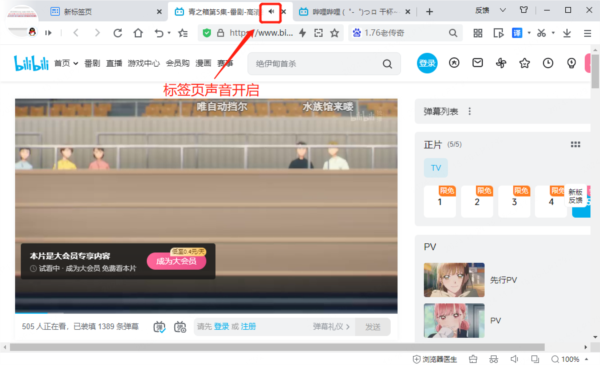This screenshot has width=600, height=365.
Task: Expand the screenshot tool dropdown arrow
Action: click(553, 33)
